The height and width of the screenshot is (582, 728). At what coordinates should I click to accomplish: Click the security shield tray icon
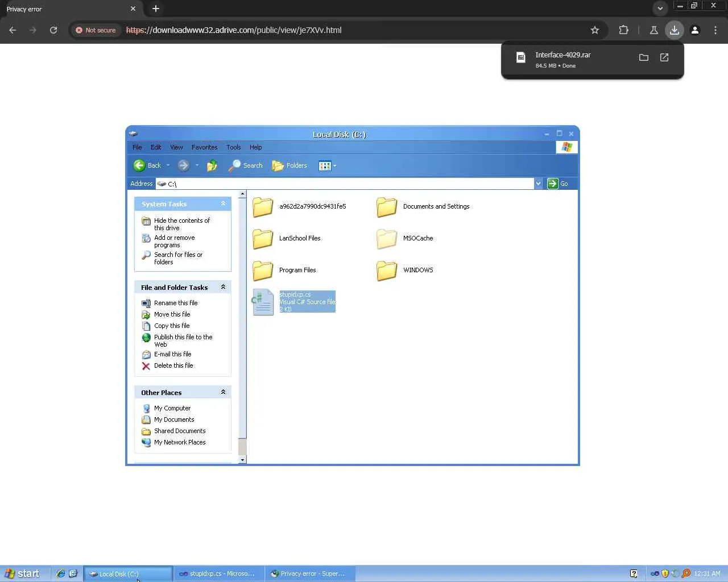665,573
